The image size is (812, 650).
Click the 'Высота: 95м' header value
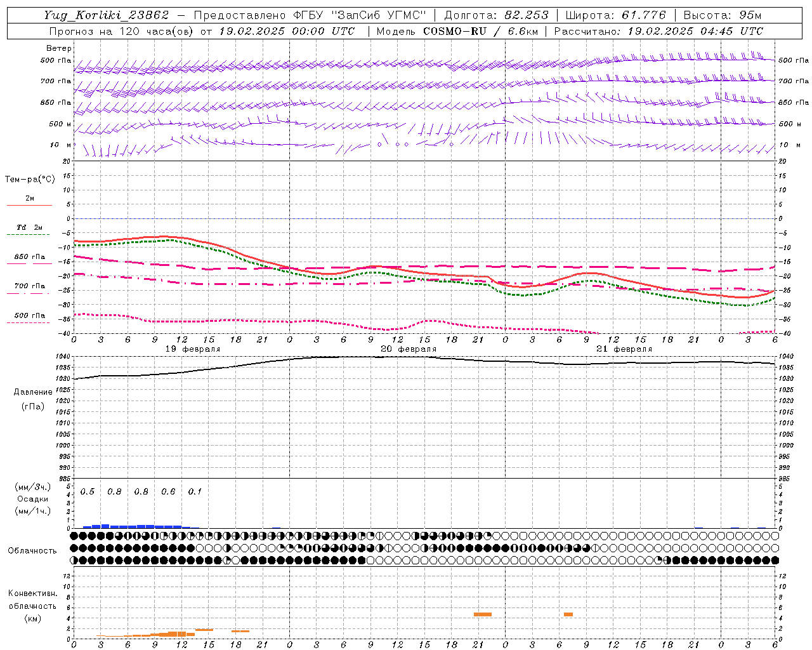pos(722,15)
